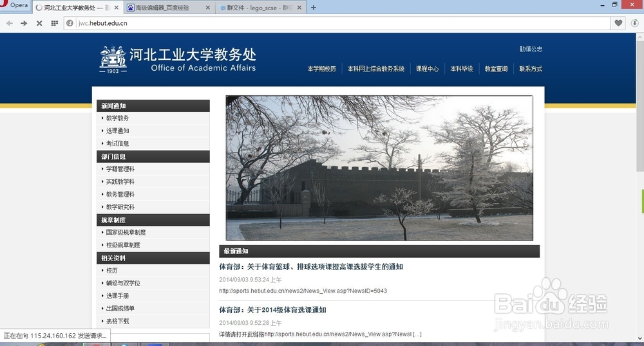Image resolution: width=644 pixels, height=346 pixels.
Task: Add a new tab with plus button
Action: [314, 7]
